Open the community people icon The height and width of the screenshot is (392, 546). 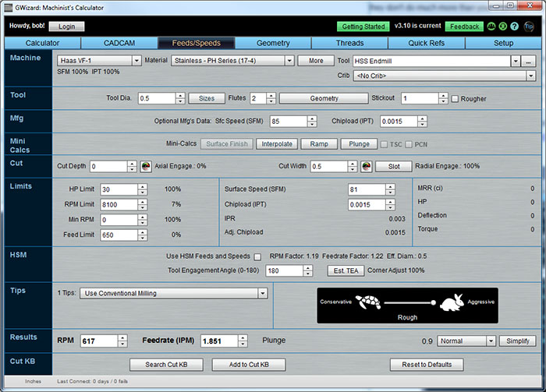coord(491,26)
